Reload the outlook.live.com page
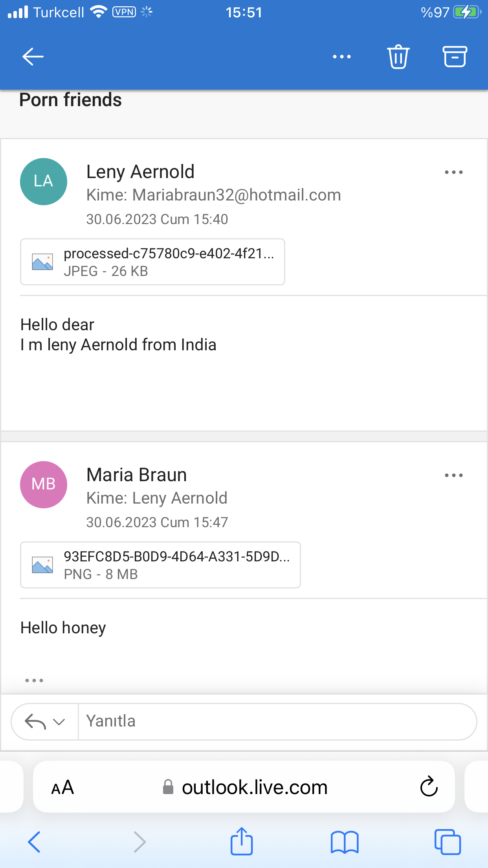488x868 pixels. [x=429, y=787]
